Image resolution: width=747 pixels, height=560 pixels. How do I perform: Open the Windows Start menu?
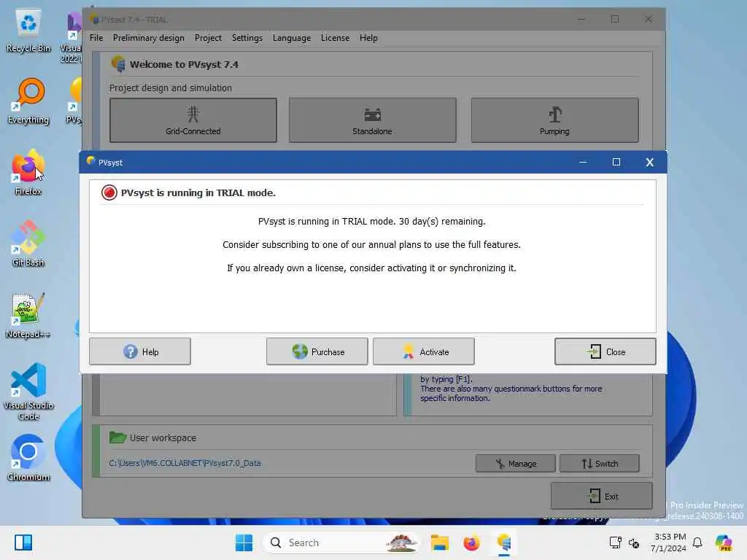244,542
